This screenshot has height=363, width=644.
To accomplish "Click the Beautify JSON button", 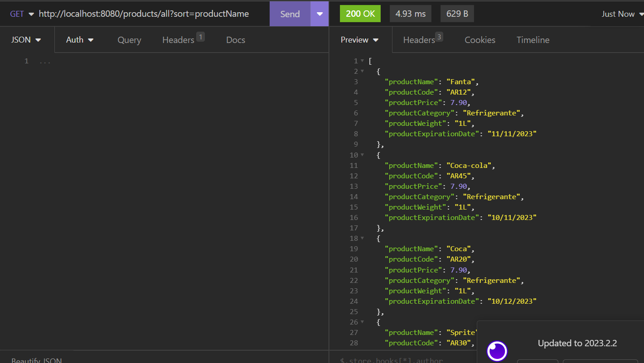I will click(x=37, y=361).
